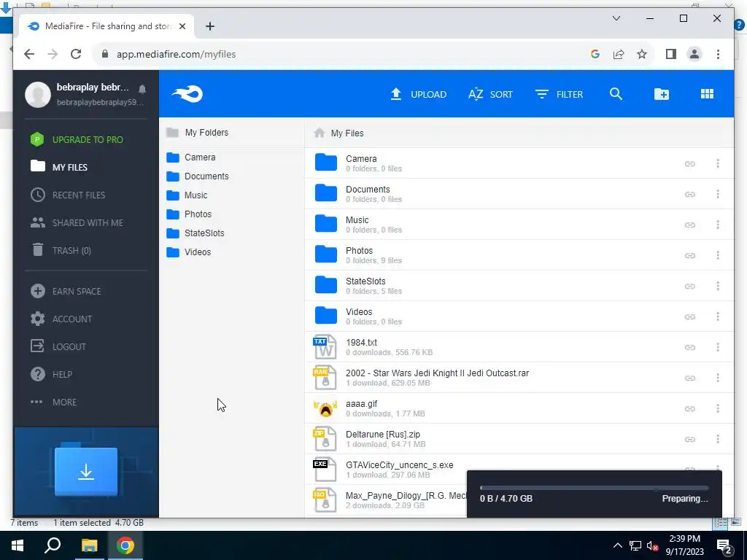Select Camera in My Folders tree
The width and height of the screenshot is (747, 560).
tap(191, 157)
